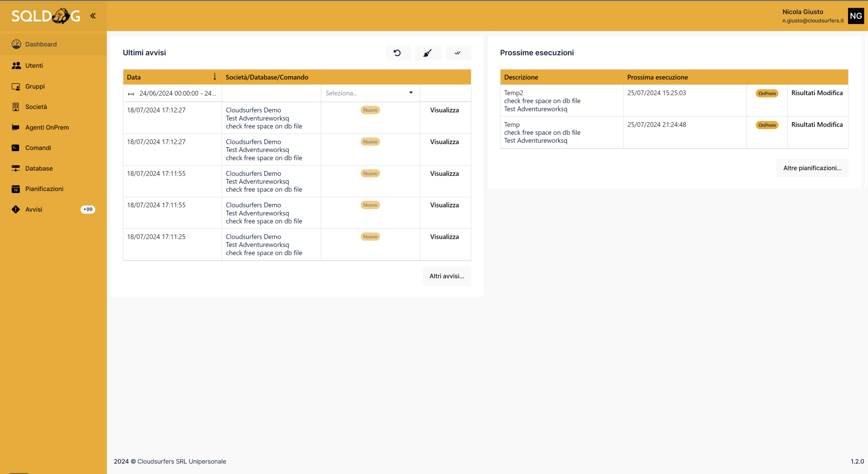Click Nuovo badge in the 17:11:25 row

[x=370, y=237]
